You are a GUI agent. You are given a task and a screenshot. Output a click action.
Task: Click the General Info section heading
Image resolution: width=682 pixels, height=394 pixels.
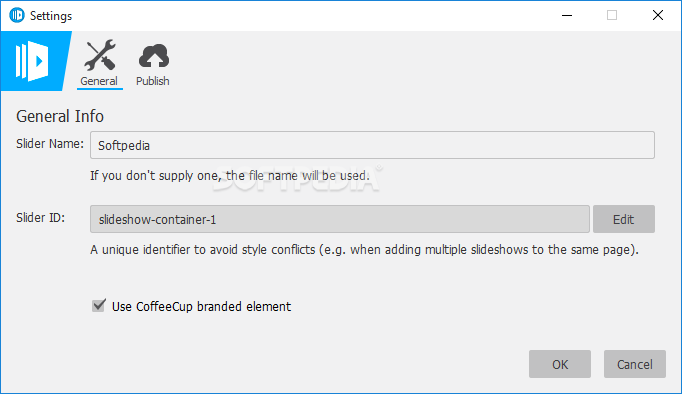[60, 117]
